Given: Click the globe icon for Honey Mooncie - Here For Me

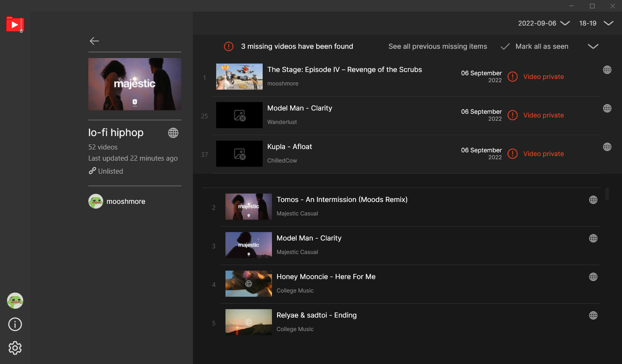Looking at the screenshot, I should (x=593, y=277).
